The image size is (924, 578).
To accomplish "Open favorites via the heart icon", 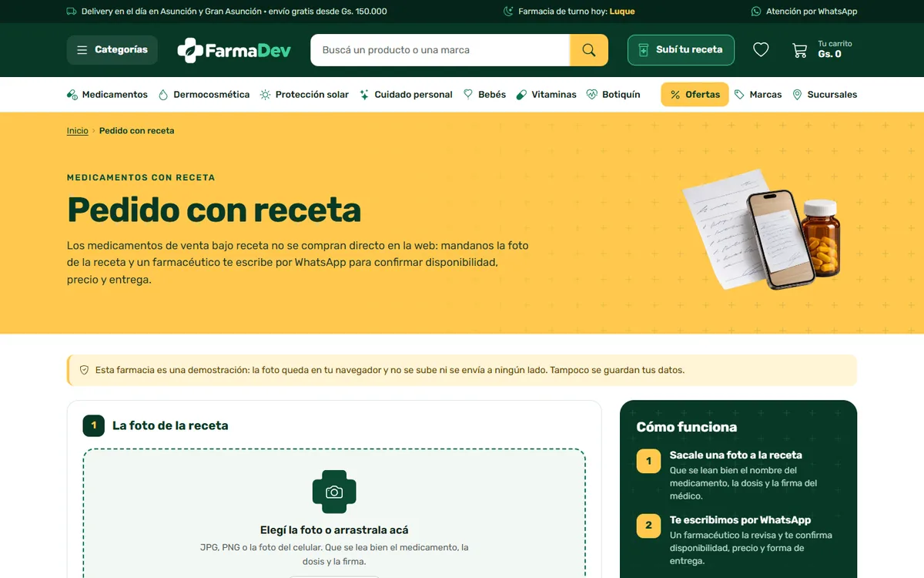I will [761, 50].
